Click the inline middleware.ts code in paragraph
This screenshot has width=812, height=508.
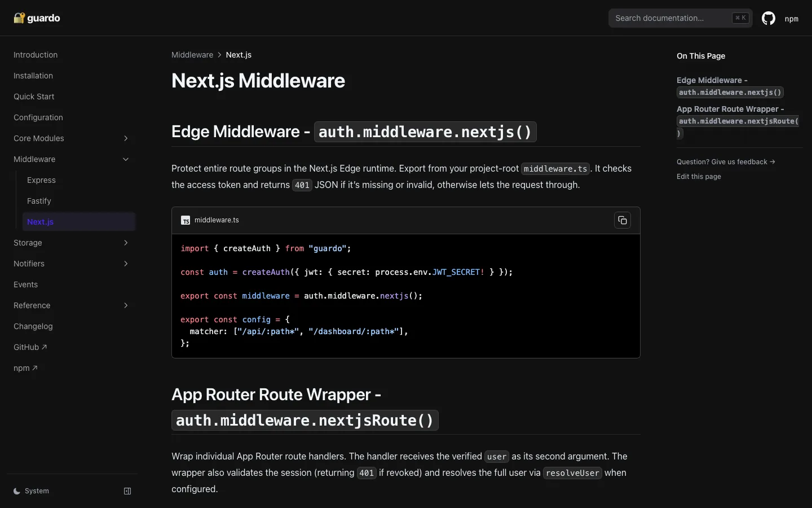(x=555, y=169)
